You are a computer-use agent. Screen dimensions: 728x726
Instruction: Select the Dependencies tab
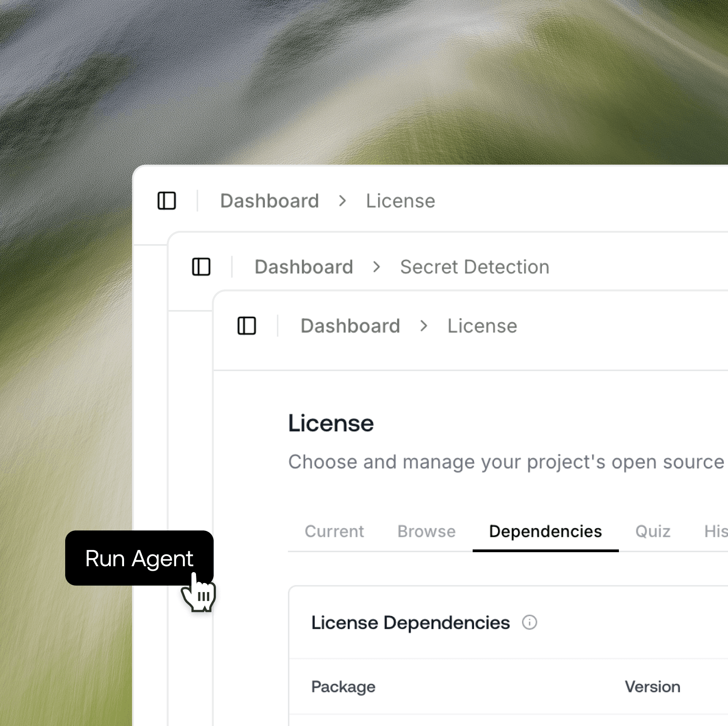click(x=546, y=531)
